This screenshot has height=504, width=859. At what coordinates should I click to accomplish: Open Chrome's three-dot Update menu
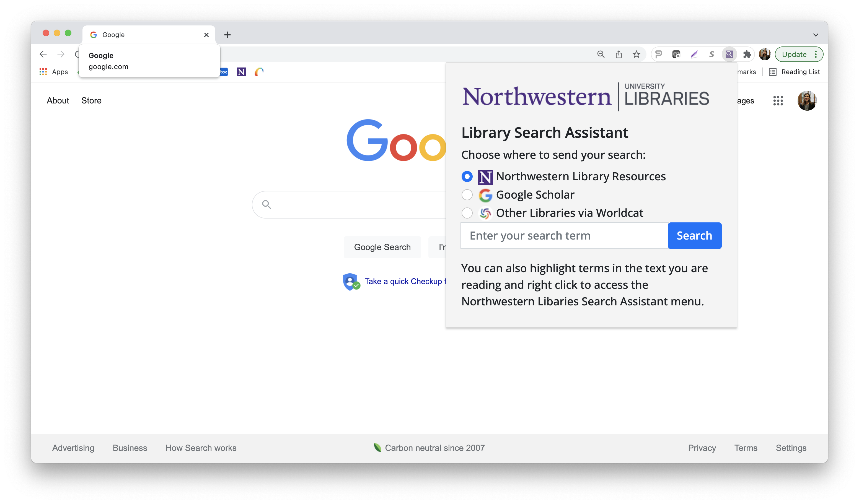tap(815, 54)
